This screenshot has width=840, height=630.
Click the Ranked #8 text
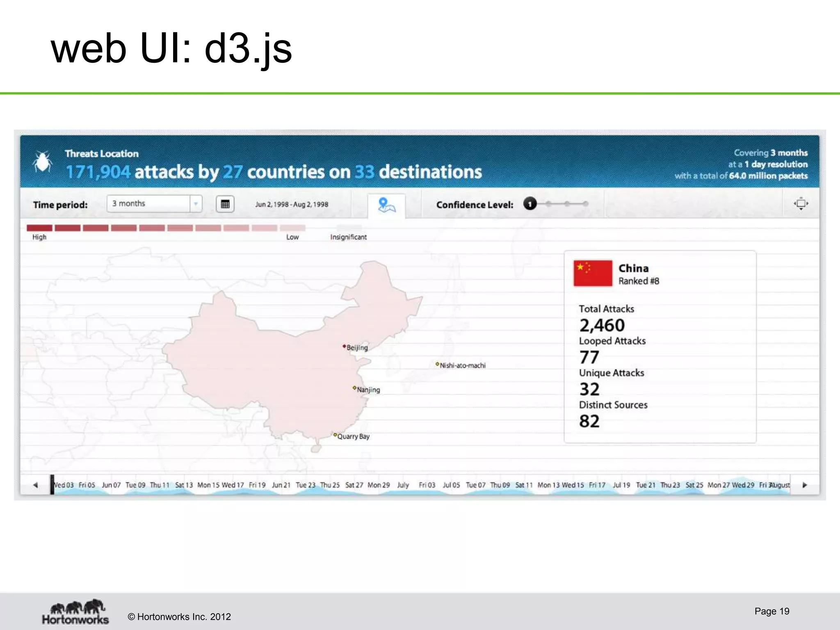(x=639, y=281)
